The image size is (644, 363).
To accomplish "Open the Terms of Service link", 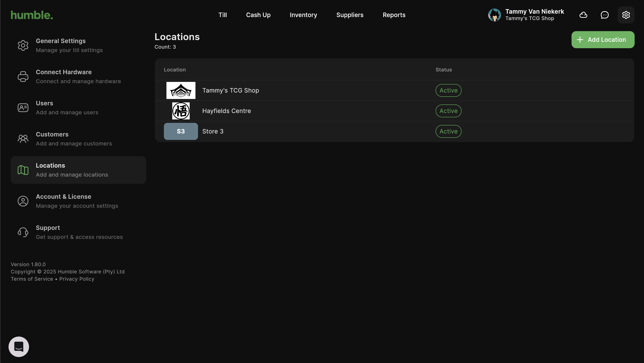I will pos(32,279).
